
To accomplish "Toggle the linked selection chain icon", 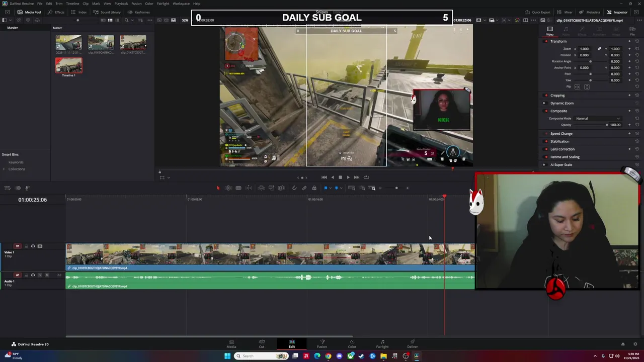I will click(x=304, y=188).
